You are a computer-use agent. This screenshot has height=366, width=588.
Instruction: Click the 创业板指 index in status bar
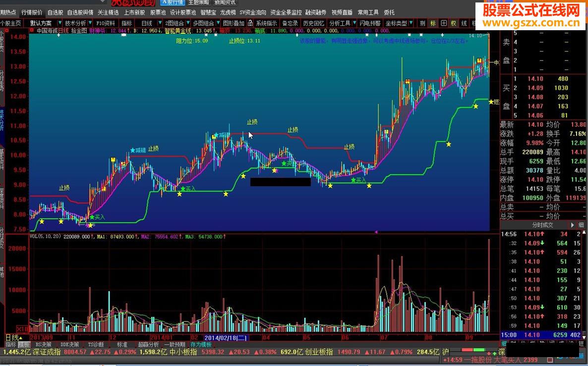[x=319, y=352]
